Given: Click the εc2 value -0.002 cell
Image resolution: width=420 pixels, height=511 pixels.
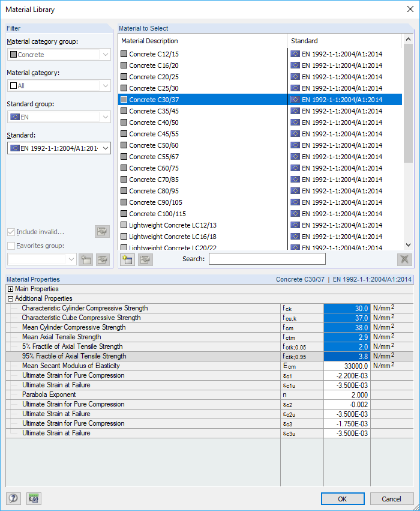Looking at the screenshot, I should pyautogui.click(x=347, y=405).
